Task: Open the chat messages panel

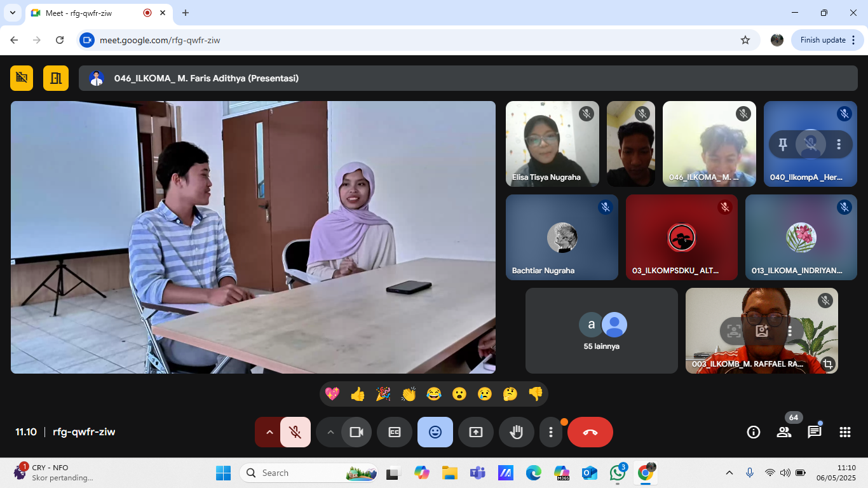Action: point(814,432)
